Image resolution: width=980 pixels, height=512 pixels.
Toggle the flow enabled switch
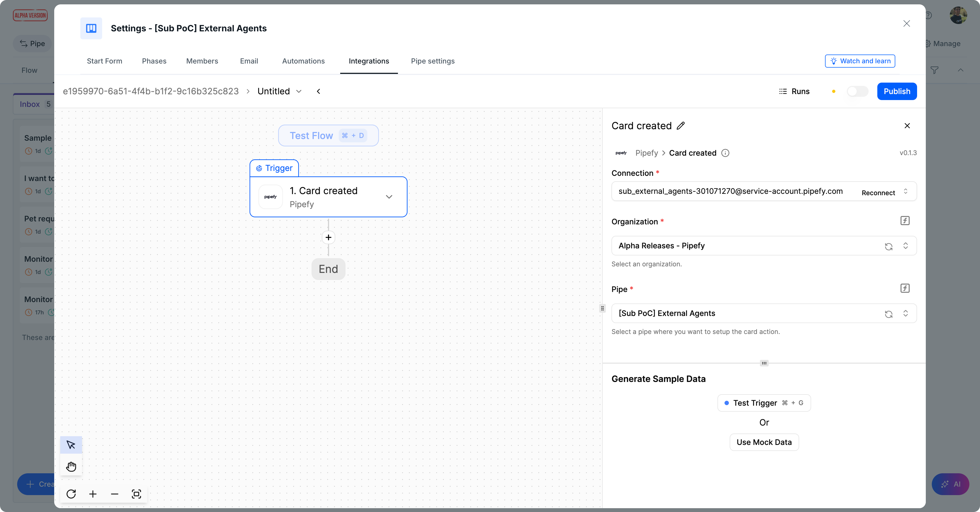coord(857,91)
